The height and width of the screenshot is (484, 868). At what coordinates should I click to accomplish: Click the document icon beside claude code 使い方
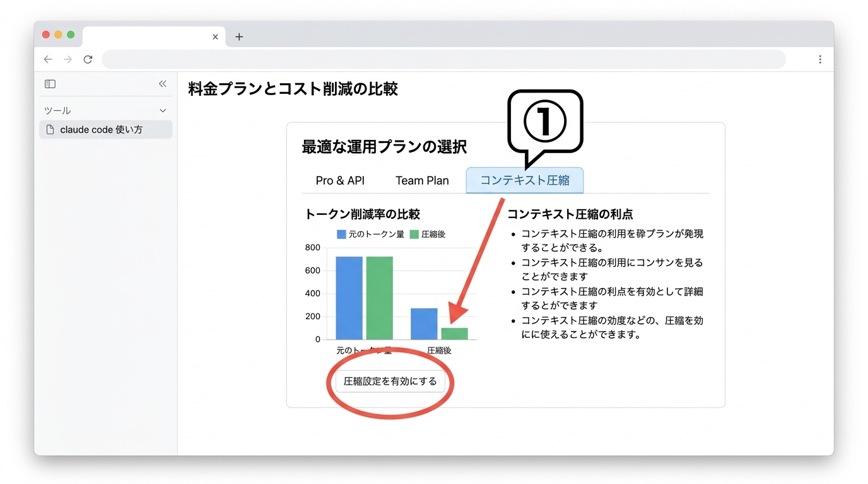[50, 129]
